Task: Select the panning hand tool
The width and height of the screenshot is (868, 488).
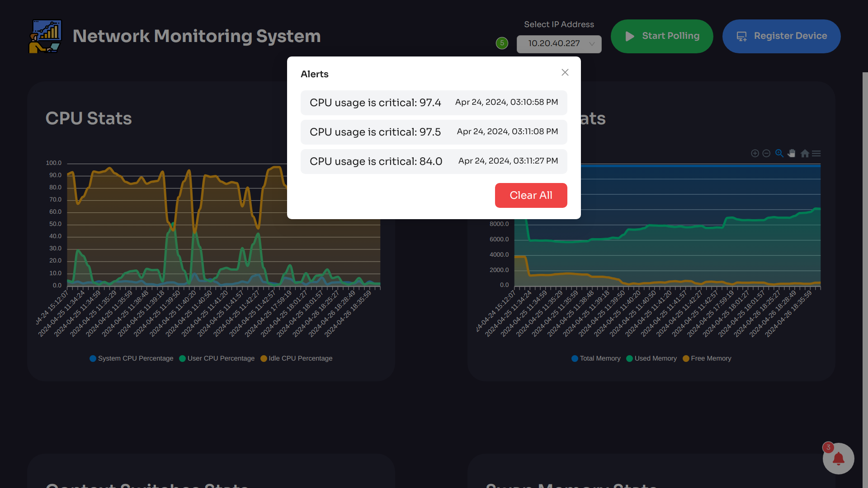Action: 792,154
